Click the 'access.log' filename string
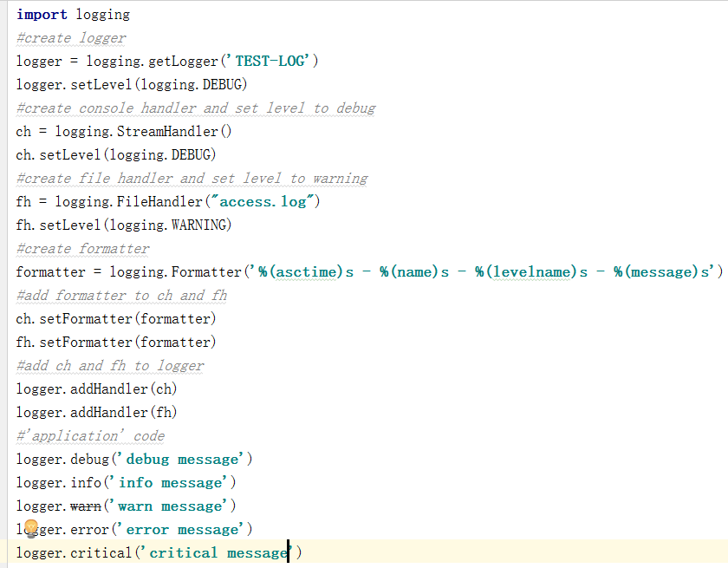 tap(263, 201)
